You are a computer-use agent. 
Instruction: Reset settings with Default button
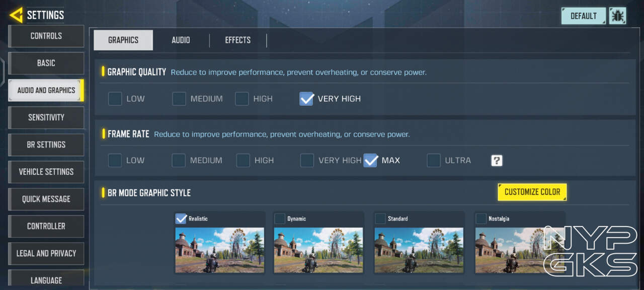coord(583,16)
